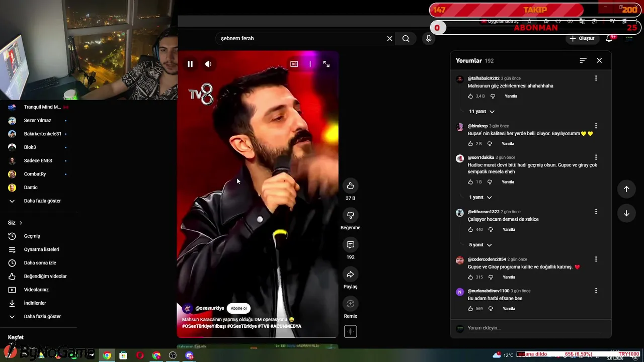Reply to @birakrep via Yanıtla
Screen dimensions: 644x362
point(508,144)
